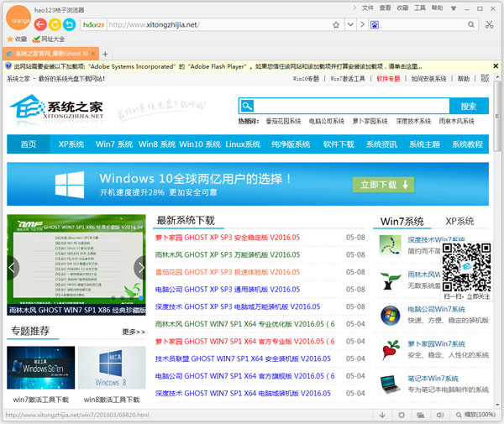Viewport: 504px width, 424px height.
Task: Click the 缩放(100%) zoom control
Action: (x=475, y=415)
